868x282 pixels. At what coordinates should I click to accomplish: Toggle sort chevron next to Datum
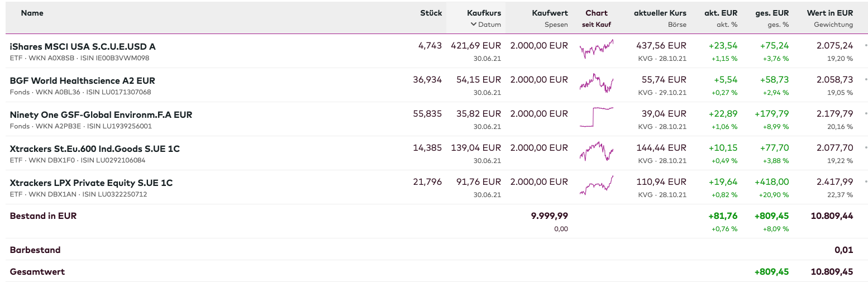point(473,25)
